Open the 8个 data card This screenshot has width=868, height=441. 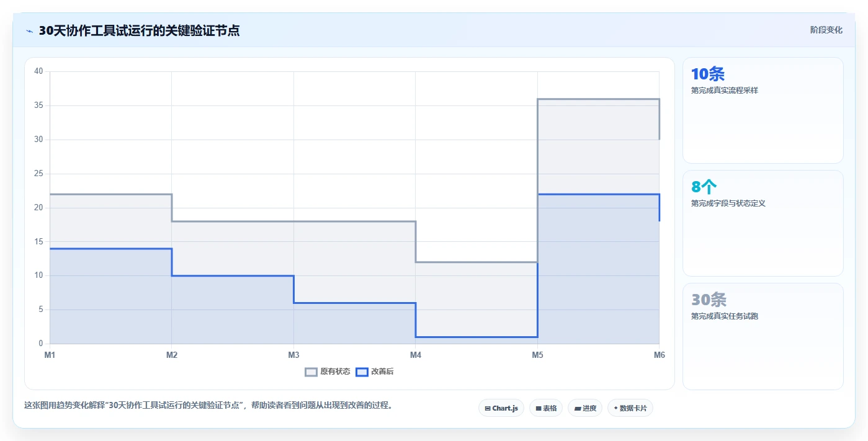[763, 223]
